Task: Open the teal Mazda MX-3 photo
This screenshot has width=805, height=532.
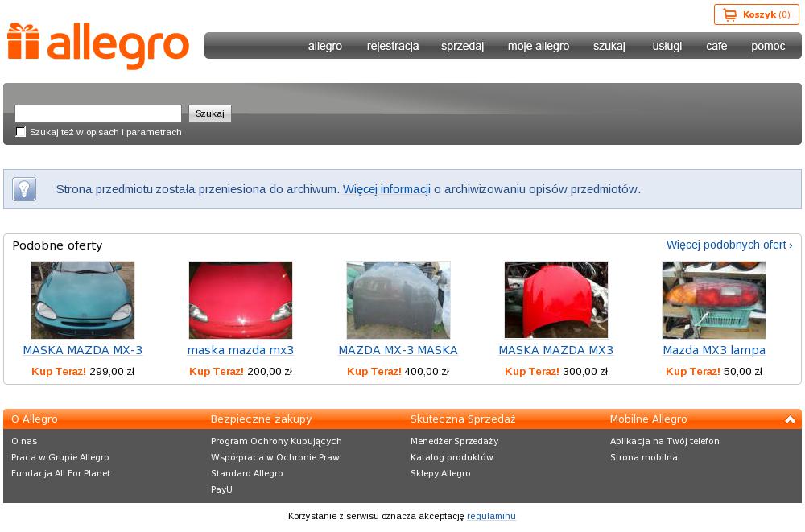Action: (x=83, y=300)
